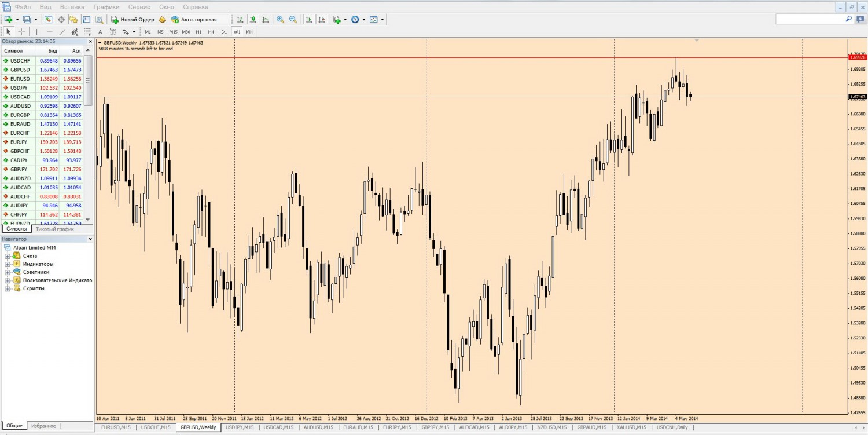Image resolution: width=868 pixels, height=435 pixels.
Task: Switch chart to Line Chart mode
Action: pos(266,19)
